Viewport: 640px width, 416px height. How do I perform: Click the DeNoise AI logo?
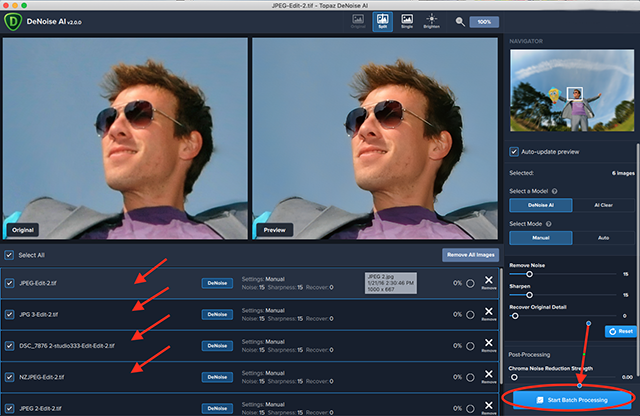click(x=13, y=22)
